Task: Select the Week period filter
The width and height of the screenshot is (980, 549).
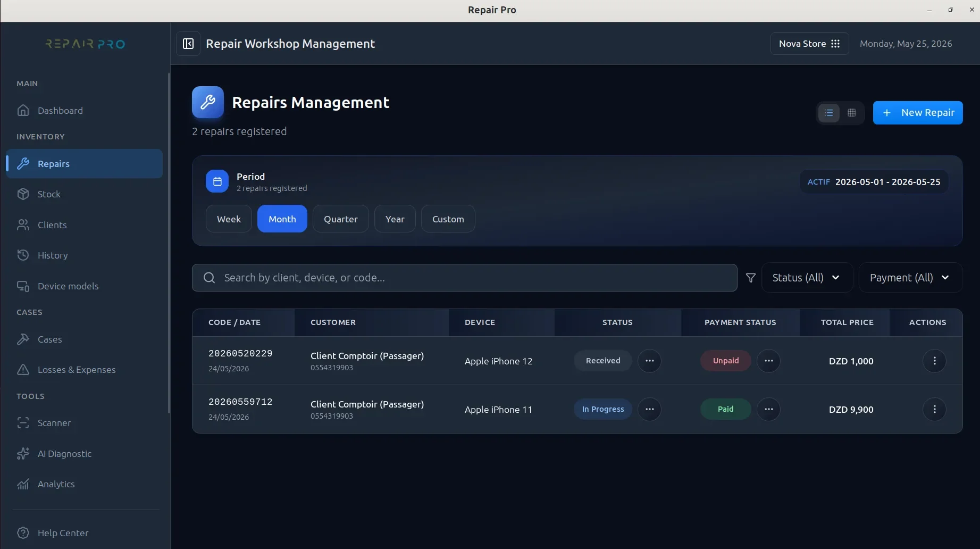Action: pyautogui.click(x=229, y=219)
